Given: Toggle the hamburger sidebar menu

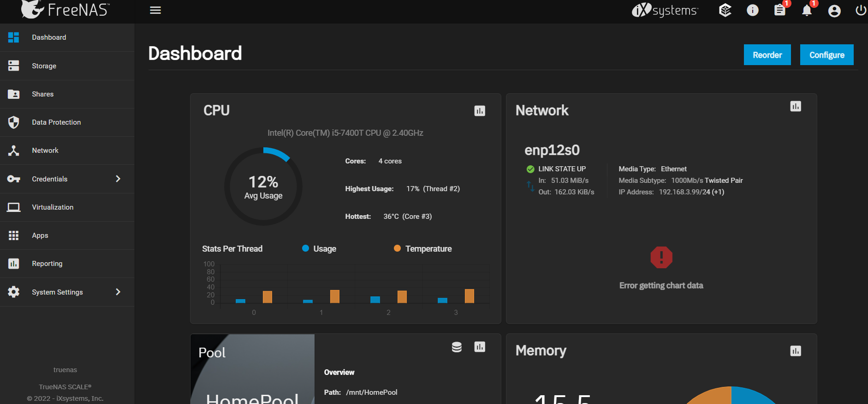Looking at the screenshot, I should pos(155,10).
